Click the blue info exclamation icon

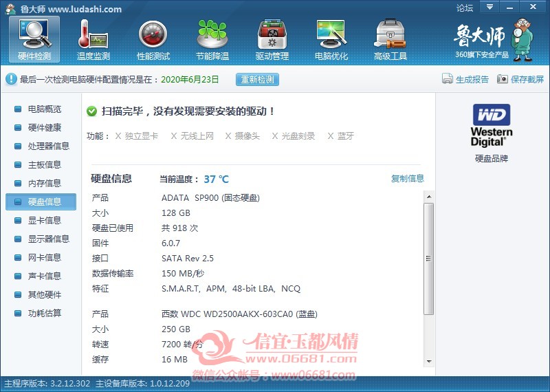(11, 79)
